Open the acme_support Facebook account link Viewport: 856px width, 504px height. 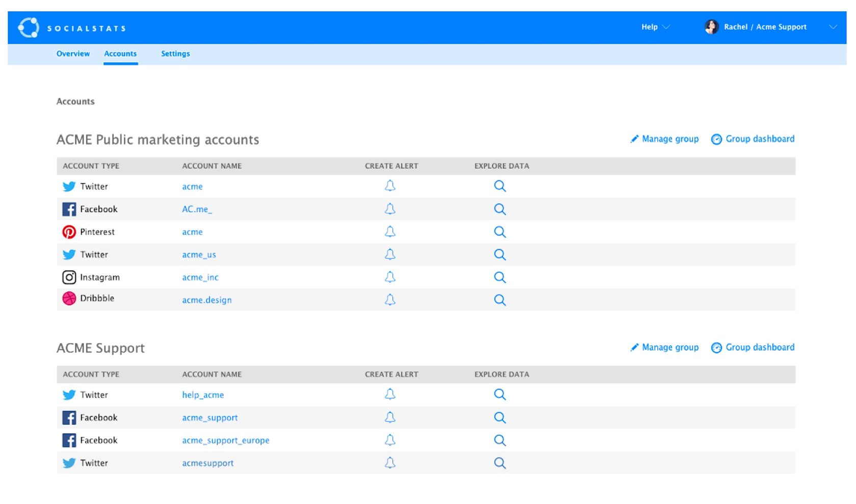pyautogui.click(x=210, y=417)
